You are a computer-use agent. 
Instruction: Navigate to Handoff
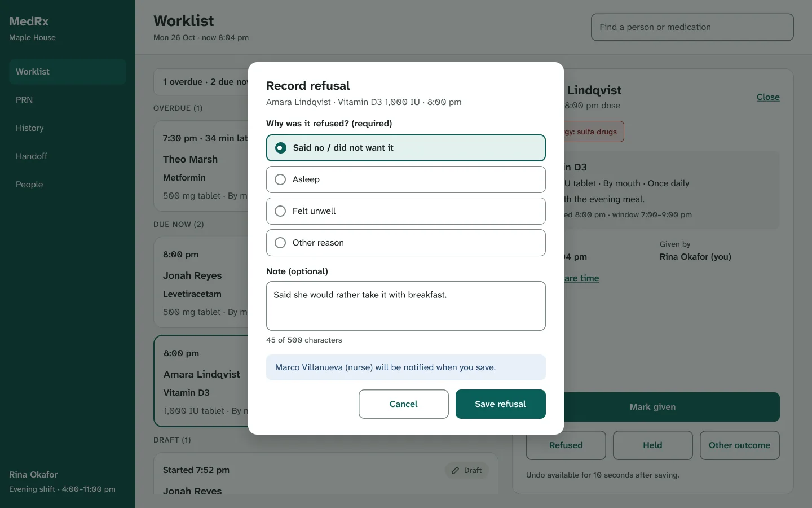click(68, 156)
